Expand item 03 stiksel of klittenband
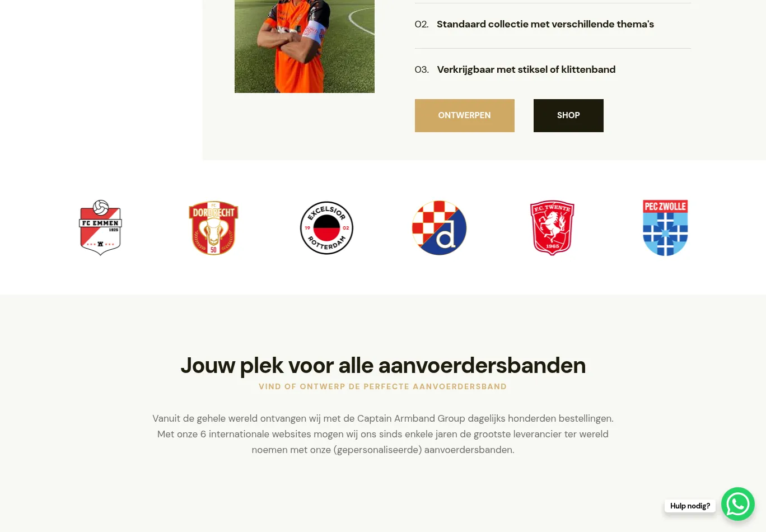 553,69
